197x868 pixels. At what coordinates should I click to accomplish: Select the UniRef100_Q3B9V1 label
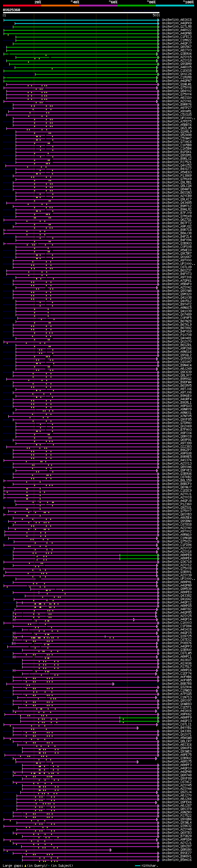(x=176, y=572)
